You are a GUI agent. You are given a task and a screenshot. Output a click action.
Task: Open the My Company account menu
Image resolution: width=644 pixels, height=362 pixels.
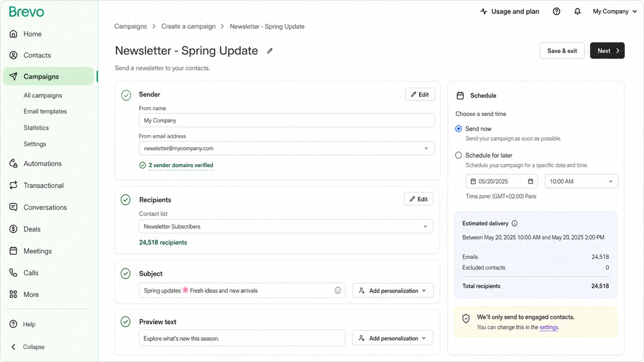point(615,11)
